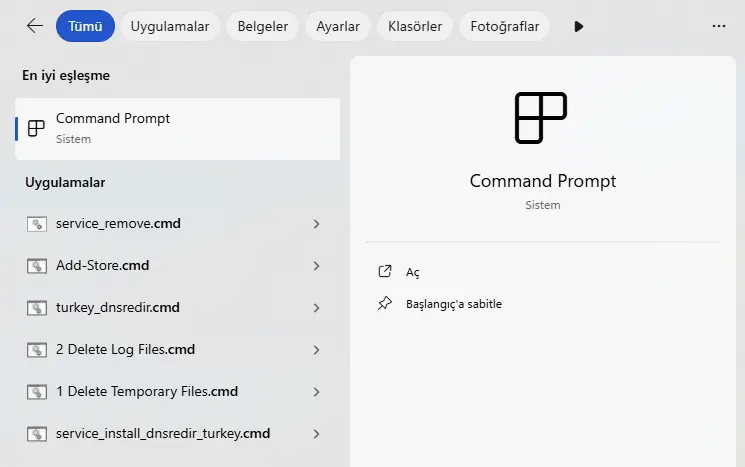Click Aç to open Command Prompt

click(x=412, y=272)
